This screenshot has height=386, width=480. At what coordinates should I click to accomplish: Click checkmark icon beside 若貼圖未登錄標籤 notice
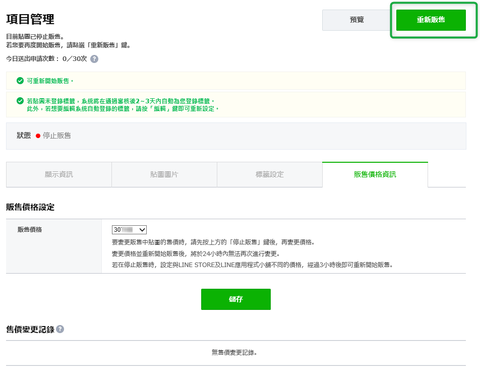click(20, 101)
